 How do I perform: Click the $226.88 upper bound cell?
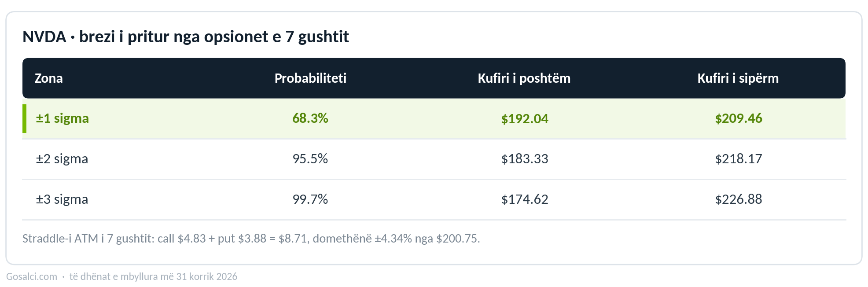pos(739,199)
